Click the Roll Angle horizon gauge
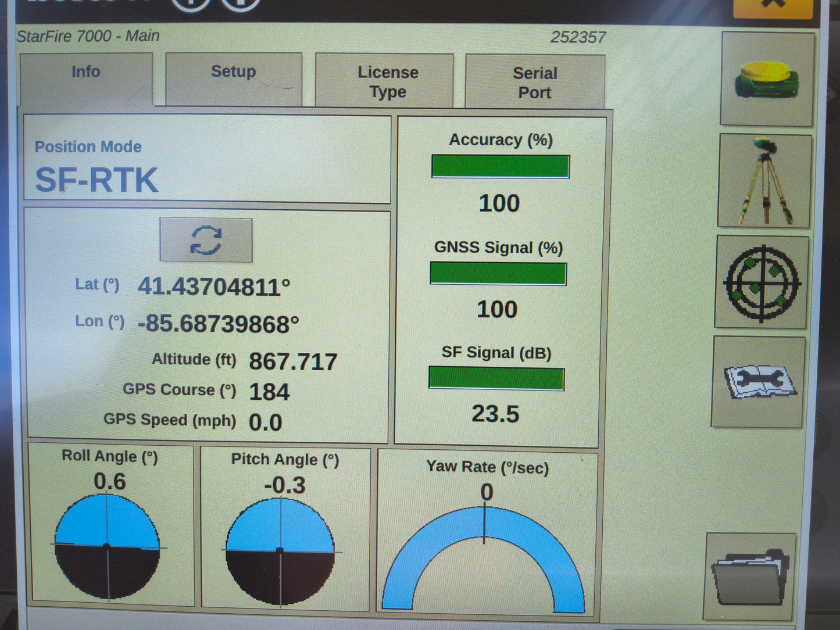The image size is (840, 630). tap(107, 546)
